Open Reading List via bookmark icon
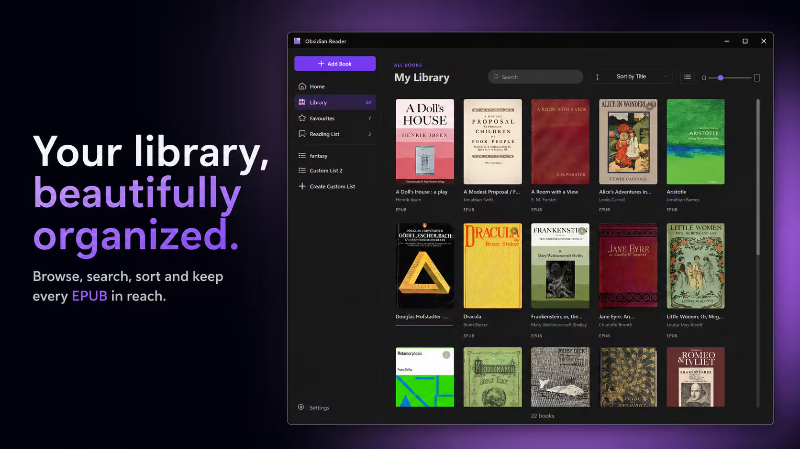Viewport: 800px width, 449px height. (302, 134)
